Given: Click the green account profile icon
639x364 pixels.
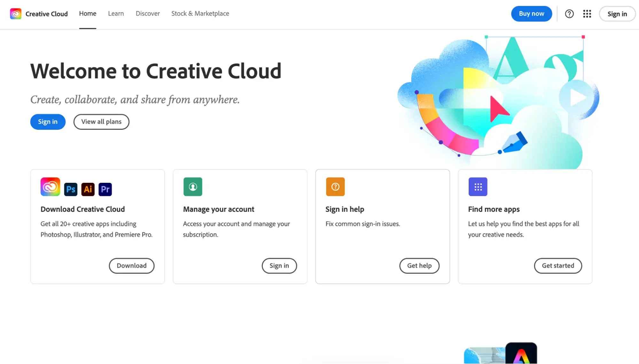Looking at the screenshot, I should [x=193, y=187].
